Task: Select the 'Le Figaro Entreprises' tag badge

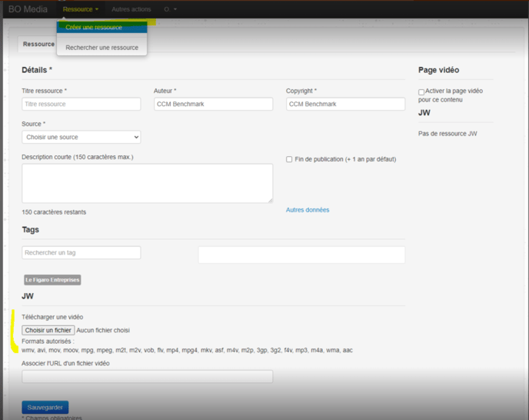Action: [52, 280]
